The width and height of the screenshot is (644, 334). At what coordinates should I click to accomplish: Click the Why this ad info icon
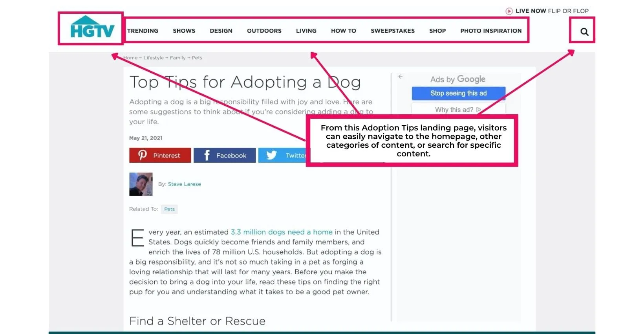(x=478, y=110)
